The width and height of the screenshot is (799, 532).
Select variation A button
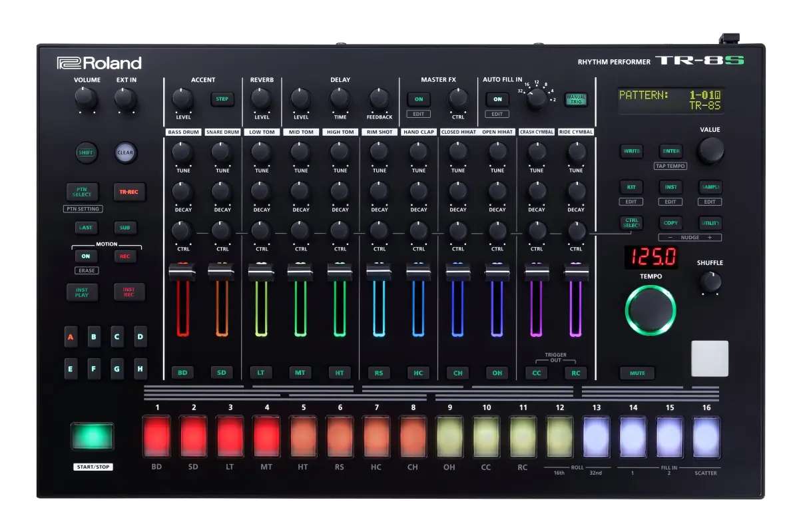click(71, 337)
